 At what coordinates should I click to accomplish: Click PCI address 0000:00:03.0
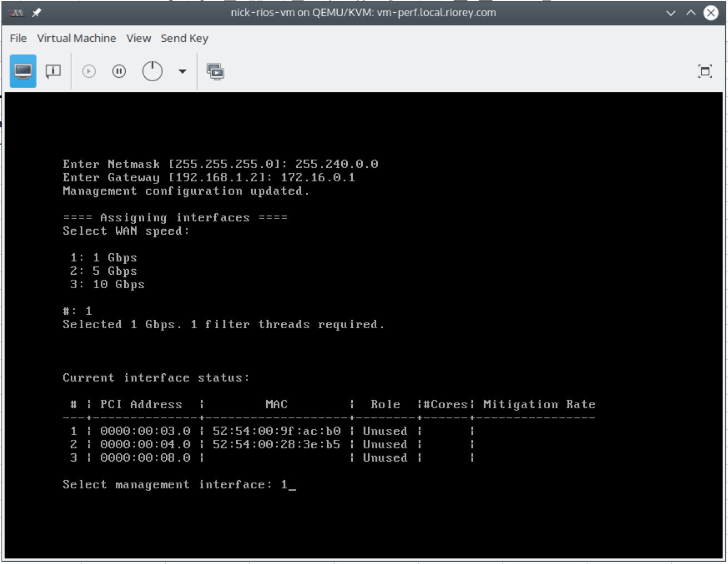point(145,431)
